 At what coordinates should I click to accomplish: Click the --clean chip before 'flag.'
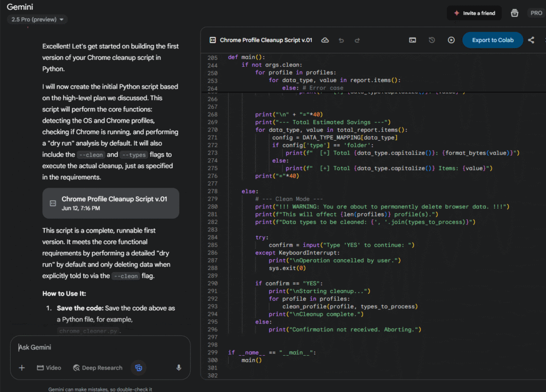(126, 276)
